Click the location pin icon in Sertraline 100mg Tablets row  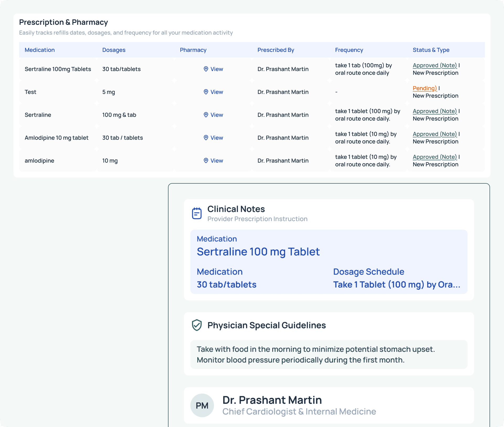coord(206,69)
